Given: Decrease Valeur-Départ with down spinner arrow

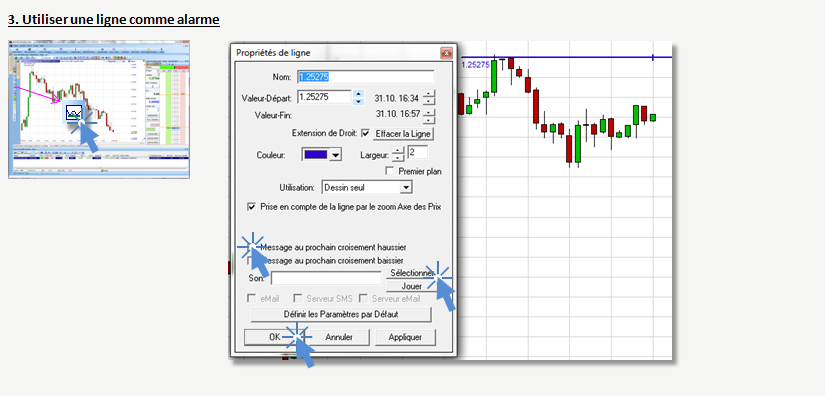Looking at the screenshot, I should (x=359, y=101).
